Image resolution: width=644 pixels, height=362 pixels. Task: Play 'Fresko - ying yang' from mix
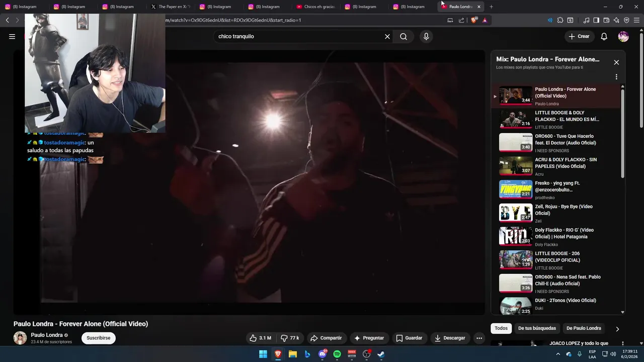click(x=556, y=190)
